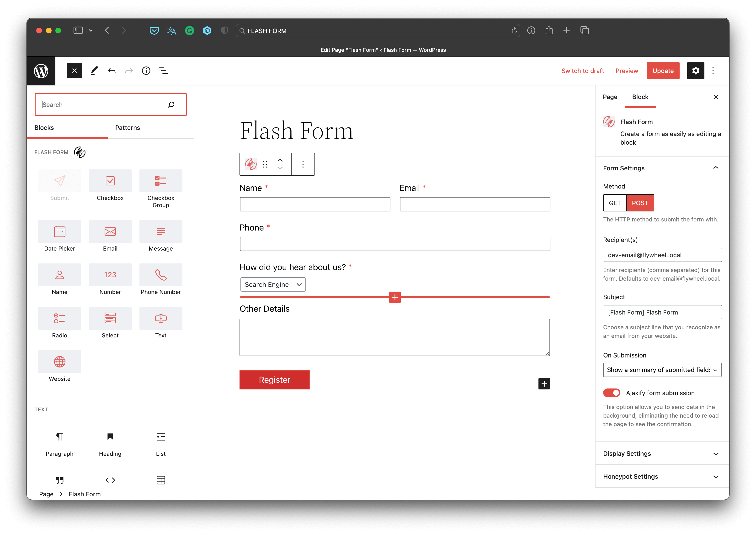Toggle Ajaxify form submission switch
756x535 pixels.
612,393
